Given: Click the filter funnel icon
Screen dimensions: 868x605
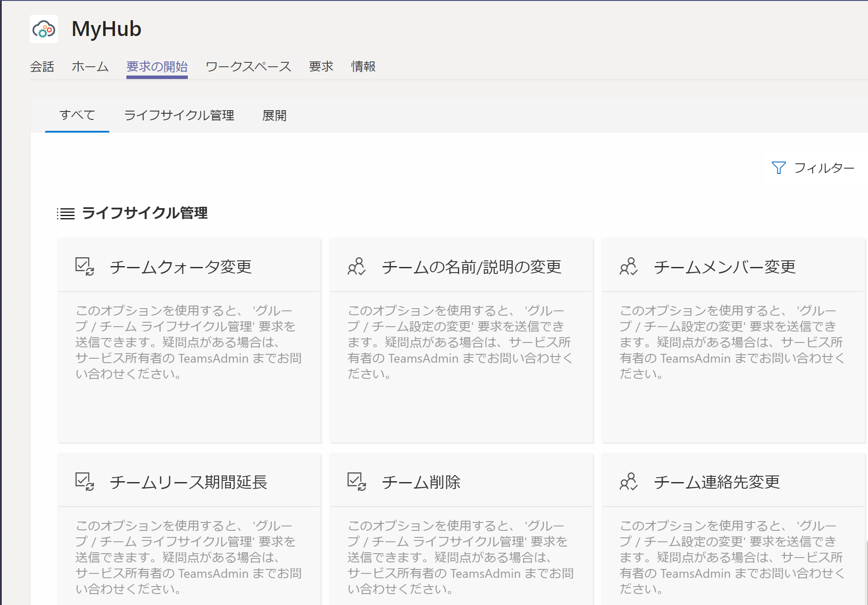Looking at the screenshot, I should tap(778, 168).
